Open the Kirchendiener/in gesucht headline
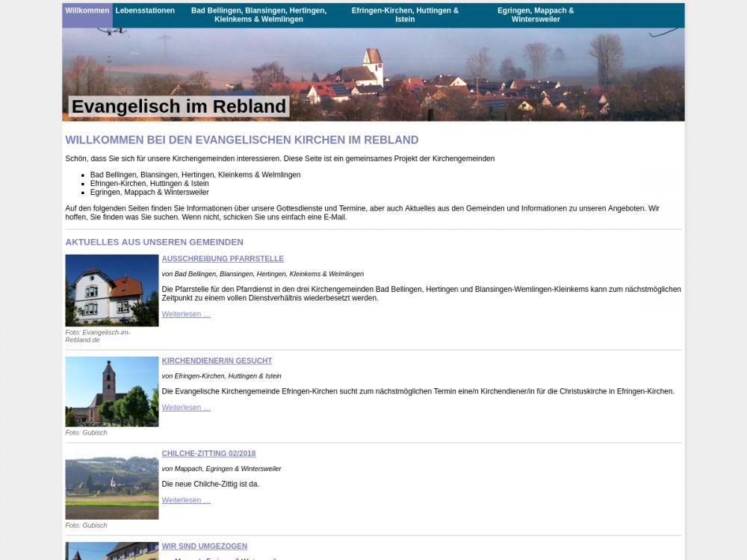747x560 pixels. click(217, 361)
